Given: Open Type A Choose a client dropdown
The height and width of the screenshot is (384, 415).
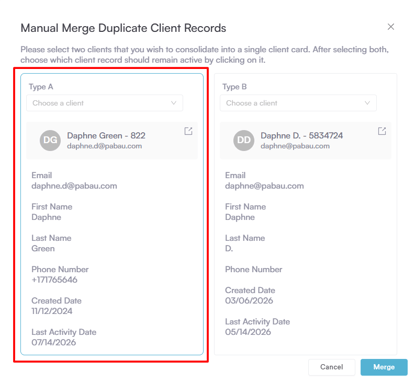Looking at the screenshot, I should [105, 103].
